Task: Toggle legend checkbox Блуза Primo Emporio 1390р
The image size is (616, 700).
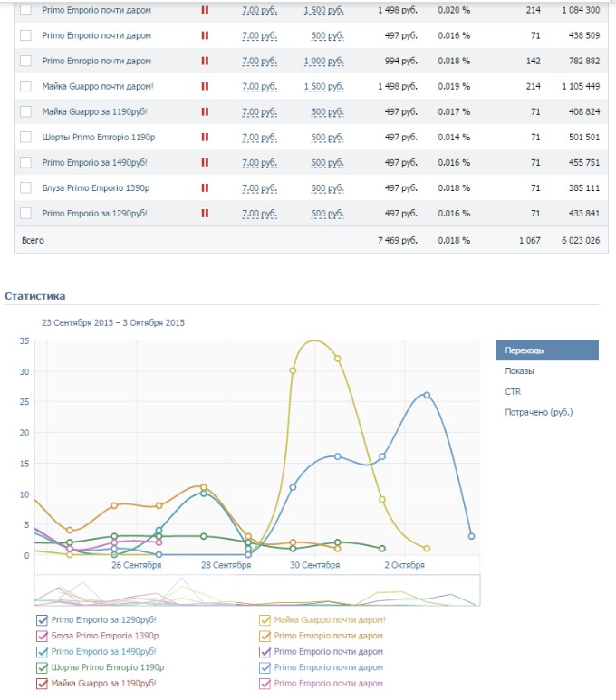Action: tap(42, 636)
